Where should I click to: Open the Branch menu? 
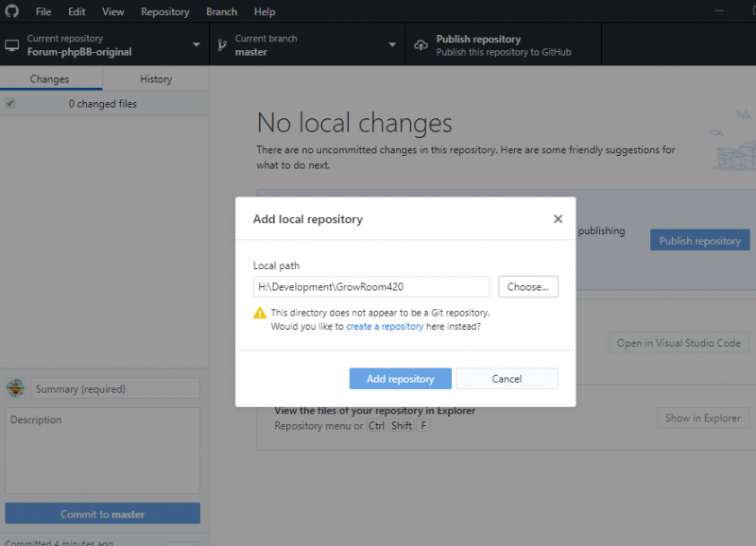pyautogui.click(x=221, y=11)
